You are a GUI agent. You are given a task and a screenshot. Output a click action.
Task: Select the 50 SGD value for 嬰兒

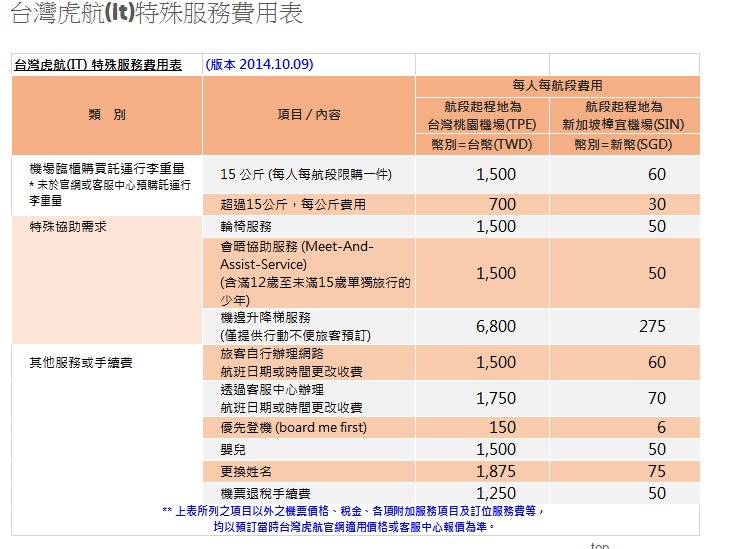tap(657, 450)
